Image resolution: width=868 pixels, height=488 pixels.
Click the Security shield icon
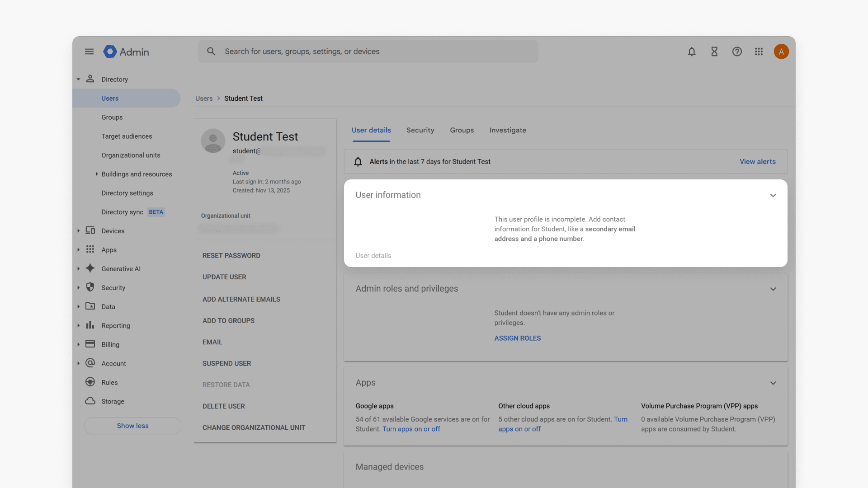pyautogui.click(x=90, y=287)
